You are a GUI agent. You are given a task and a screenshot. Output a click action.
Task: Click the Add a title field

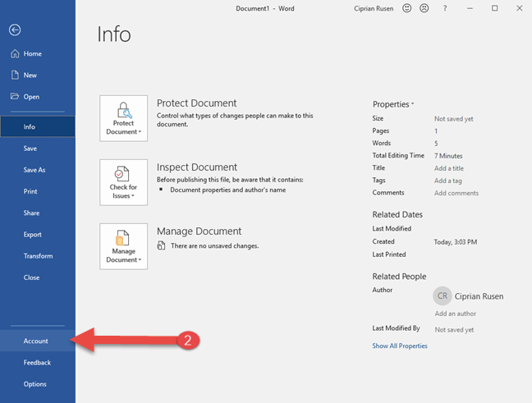(449, 168)
